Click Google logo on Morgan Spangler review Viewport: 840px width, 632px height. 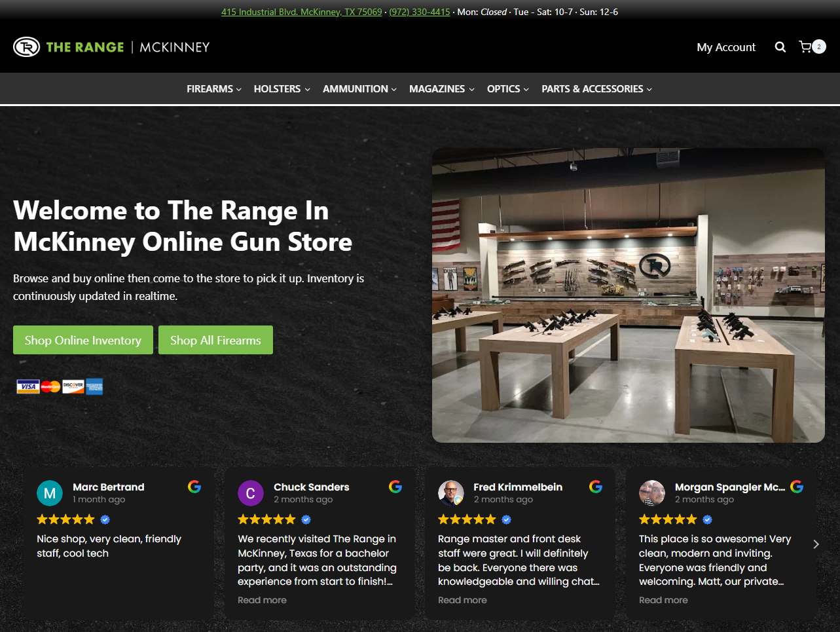pyautogui.click(x=797, y=487)
